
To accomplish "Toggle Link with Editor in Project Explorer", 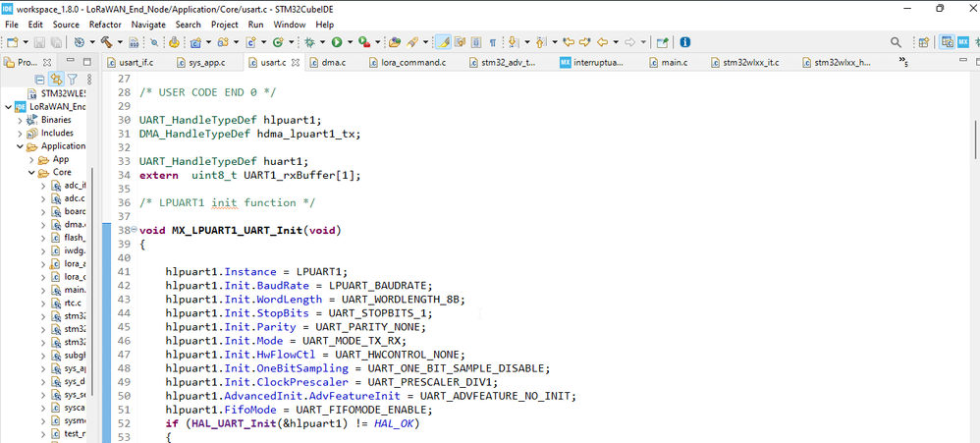I will tap(56, 79).
